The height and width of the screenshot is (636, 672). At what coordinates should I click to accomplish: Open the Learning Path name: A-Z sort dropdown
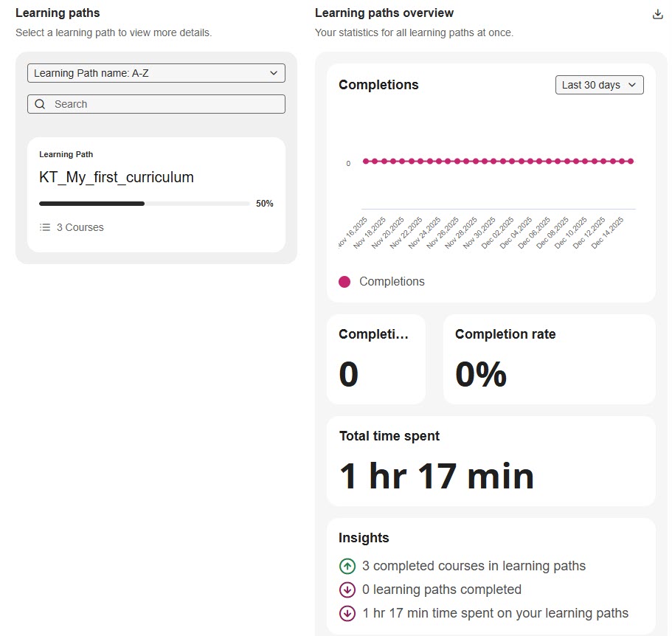pyautogui.click(x=156, y=73)
